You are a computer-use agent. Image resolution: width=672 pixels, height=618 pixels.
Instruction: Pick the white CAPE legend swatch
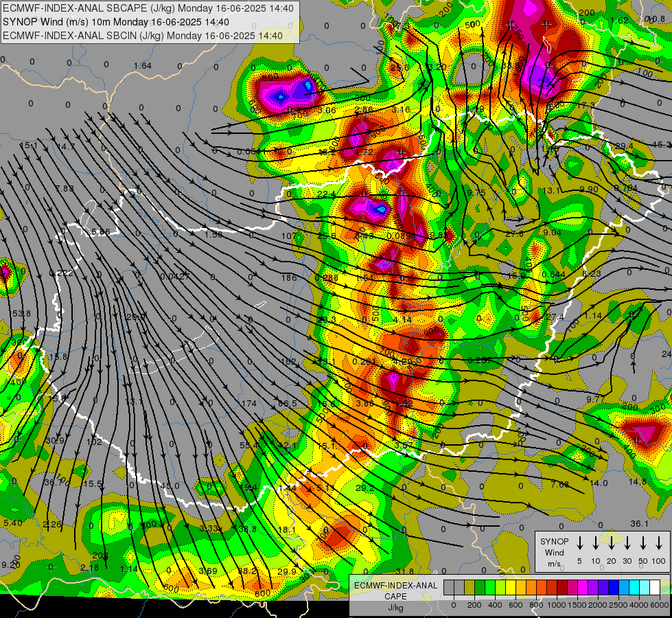click(655, 588)
